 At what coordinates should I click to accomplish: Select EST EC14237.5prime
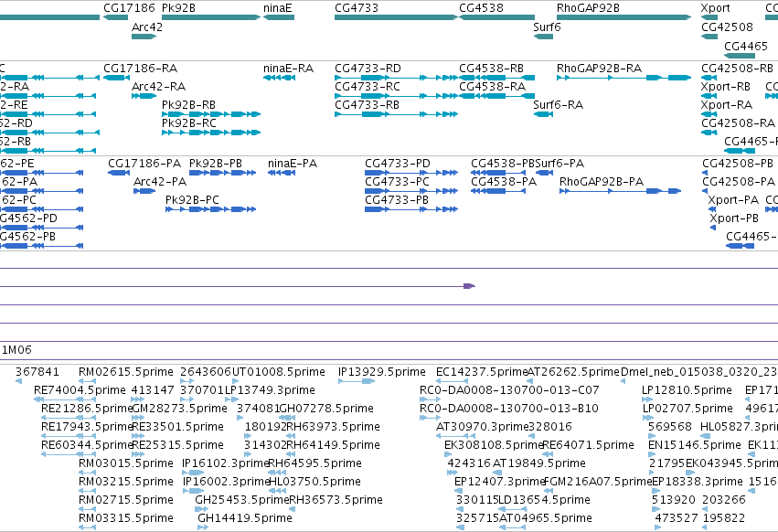pos(482,372)
